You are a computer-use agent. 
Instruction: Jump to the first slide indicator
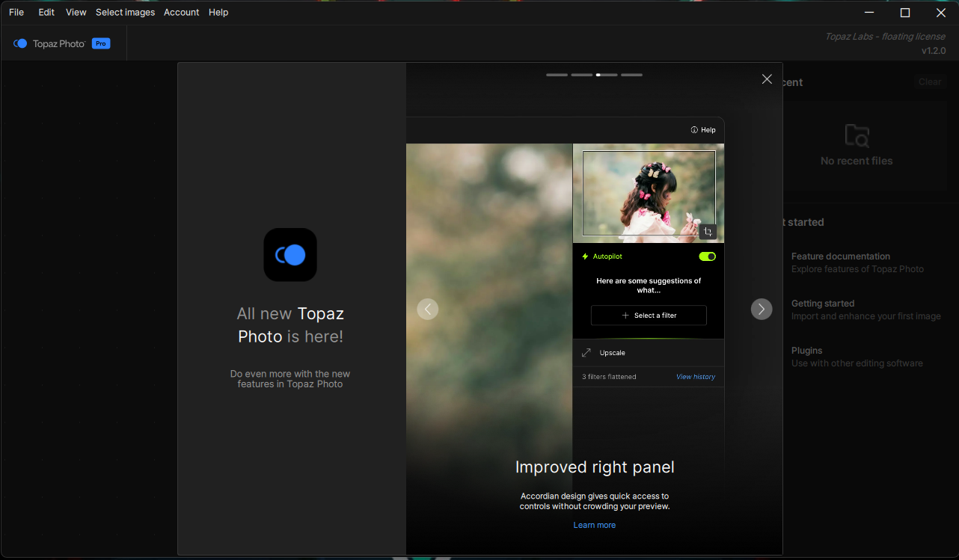pyautogui.click(x=557, y=75)
